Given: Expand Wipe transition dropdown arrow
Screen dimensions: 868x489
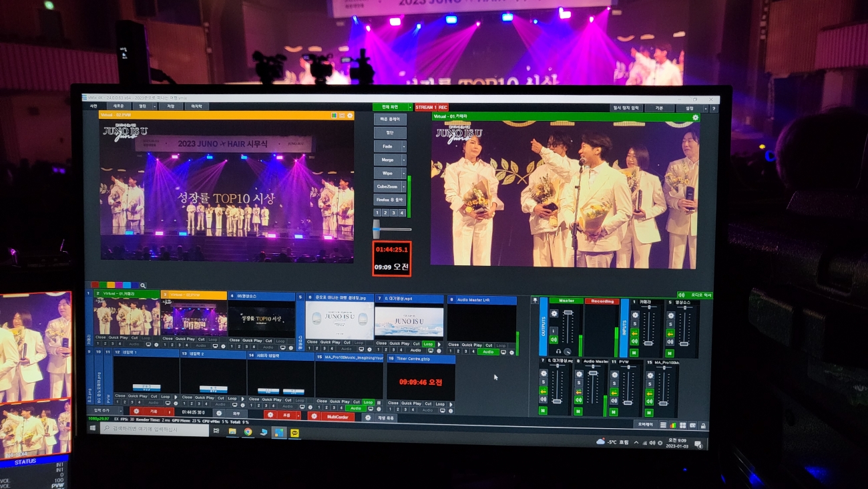Looking at the screenshot, I should pyautogui.click(x=404, y=174).
